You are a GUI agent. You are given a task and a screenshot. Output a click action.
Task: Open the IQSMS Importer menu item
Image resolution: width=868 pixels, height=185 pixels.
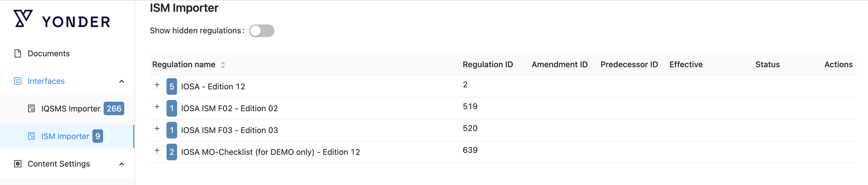(x=70, y=109)
